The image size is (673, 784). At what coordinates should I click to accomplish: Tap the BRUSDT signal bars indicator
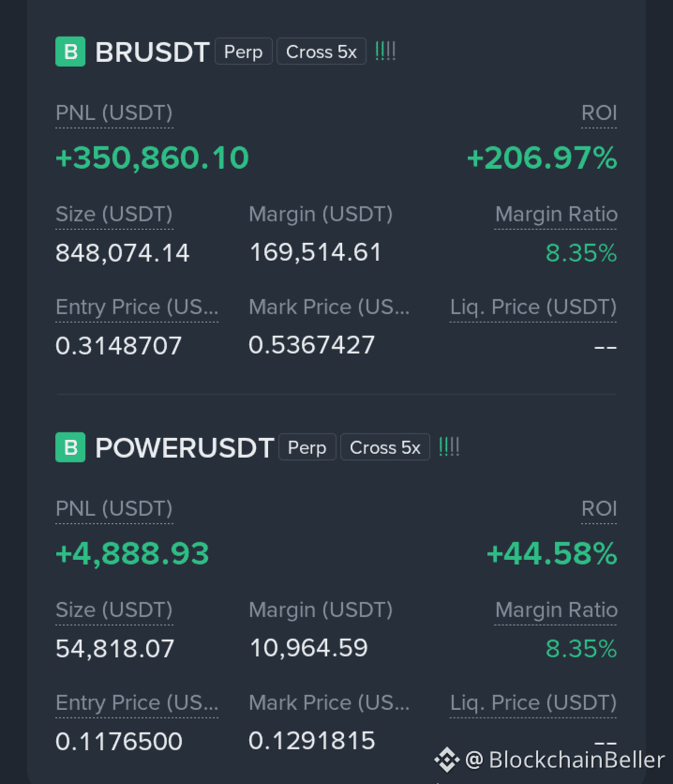tap(385, 51)
